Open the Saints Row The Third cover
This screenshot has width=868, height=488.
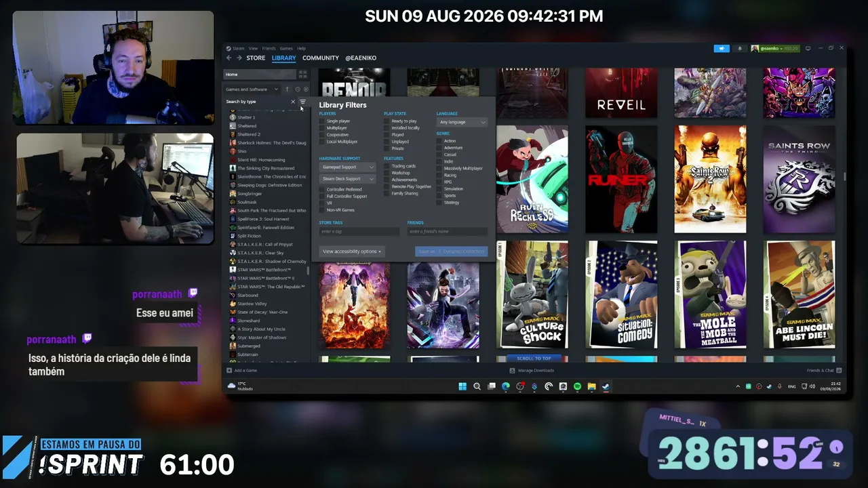coord(800,179)
